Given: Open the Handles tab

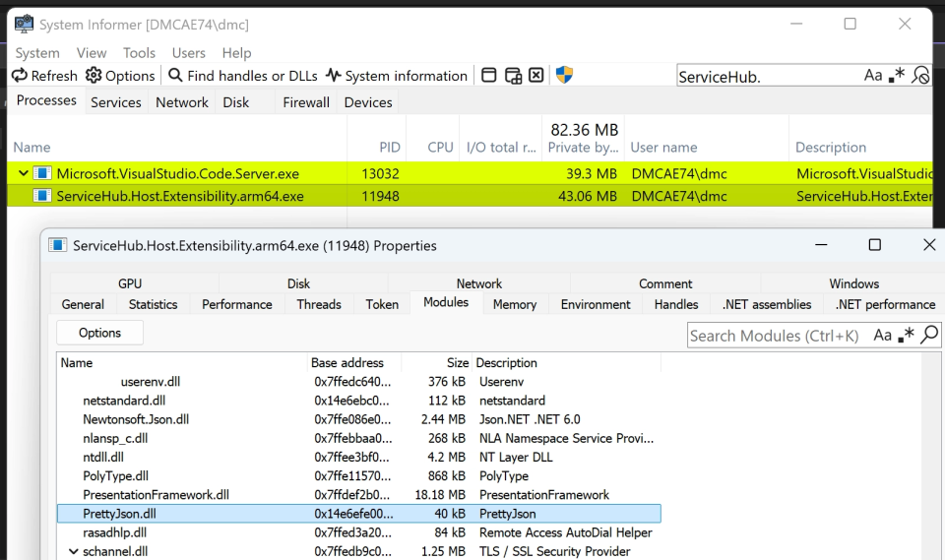Looking at the screenshot, I should pos(676,304).
